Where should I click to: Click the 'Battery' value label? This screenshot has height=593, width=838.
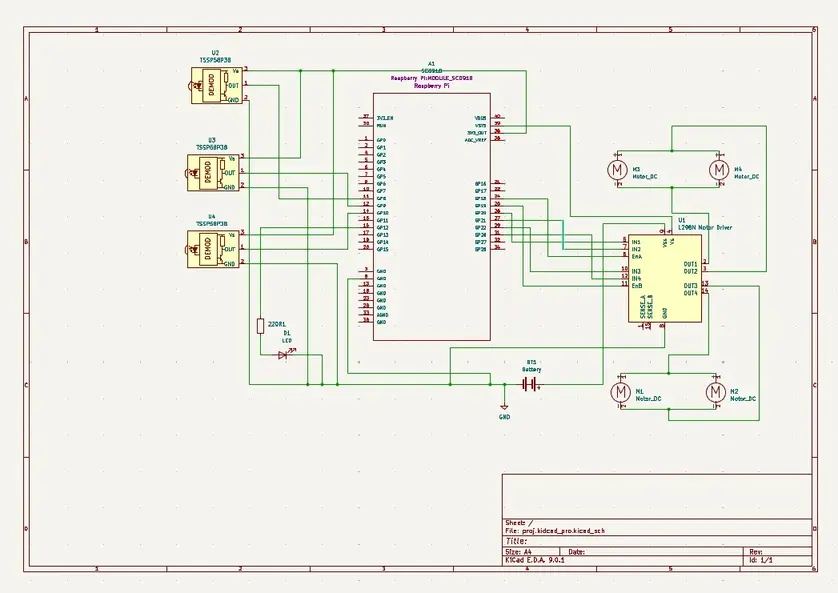coord(531,369)
